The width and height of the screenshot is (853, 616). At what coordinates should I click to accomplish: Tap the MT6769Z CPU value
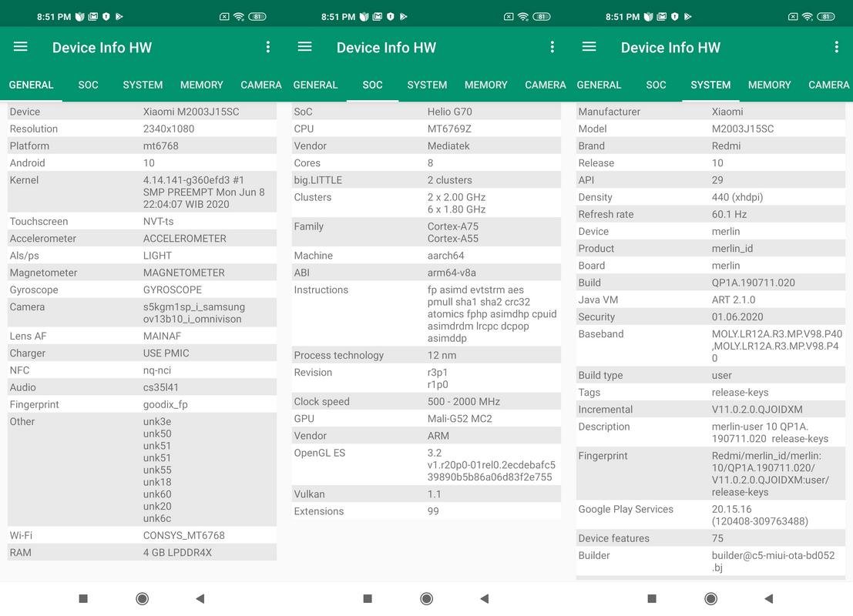pyautogui.click(x=449, y=129)
